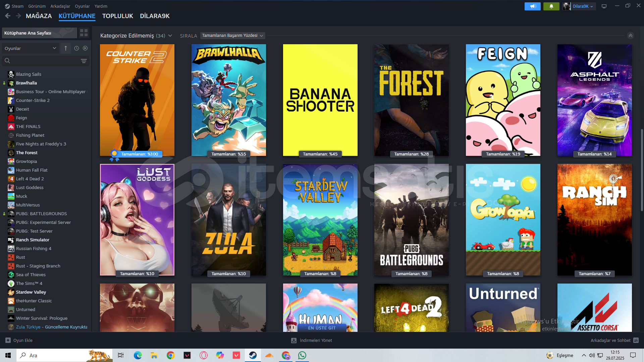Open Arkadaşlar ve Sohbet panel
The image size is (644, 362).
(614, 340)
